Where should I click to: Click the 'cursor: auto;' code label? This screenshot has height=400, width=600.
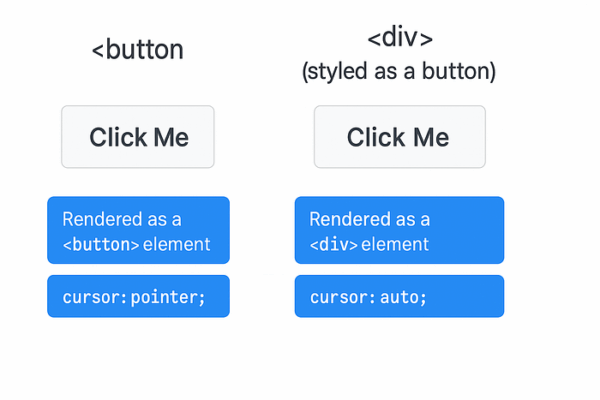point(399,296)
